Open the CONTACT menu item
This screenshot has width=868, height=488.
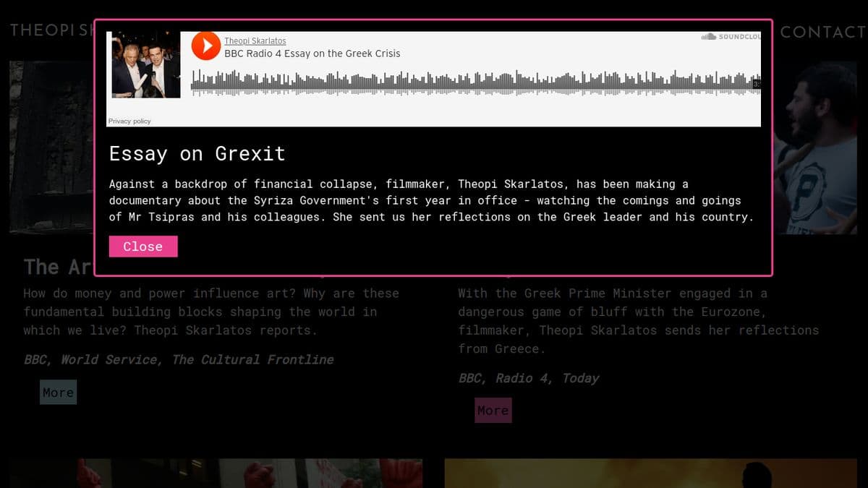[x=822, y=32]
